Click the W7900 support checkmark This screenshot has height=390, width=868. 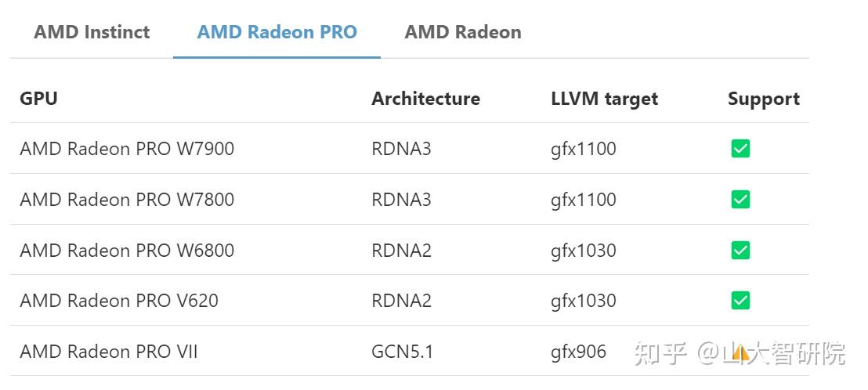(740, 149)
